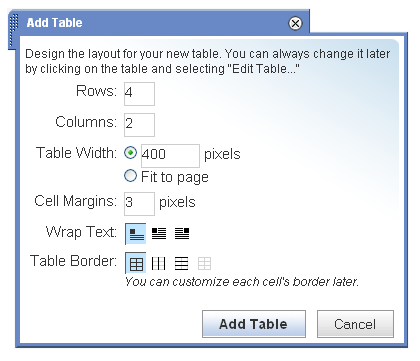Click the Cell Margins input field
This screenshot has width=420, height=361.
coord(139,204)
